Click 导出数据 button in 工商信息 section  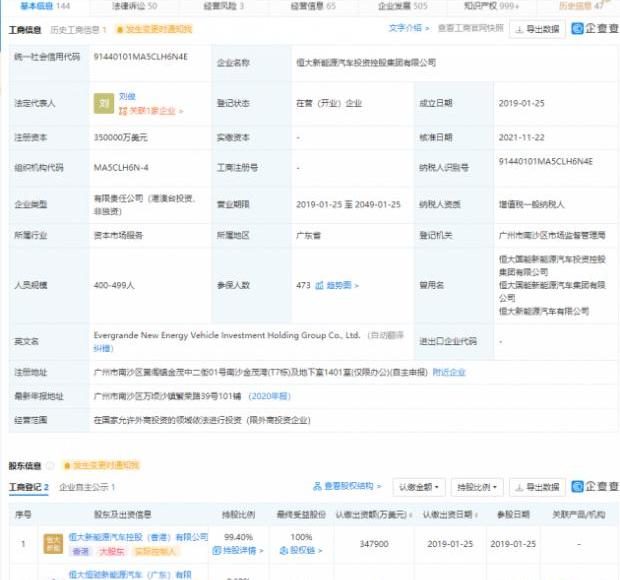coord(537,29)
